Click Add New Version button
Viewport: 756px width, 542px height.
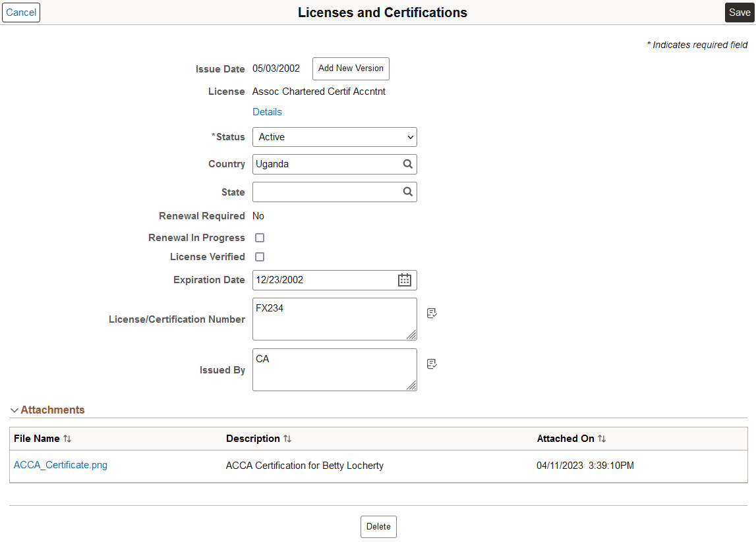tap(351, 68)
